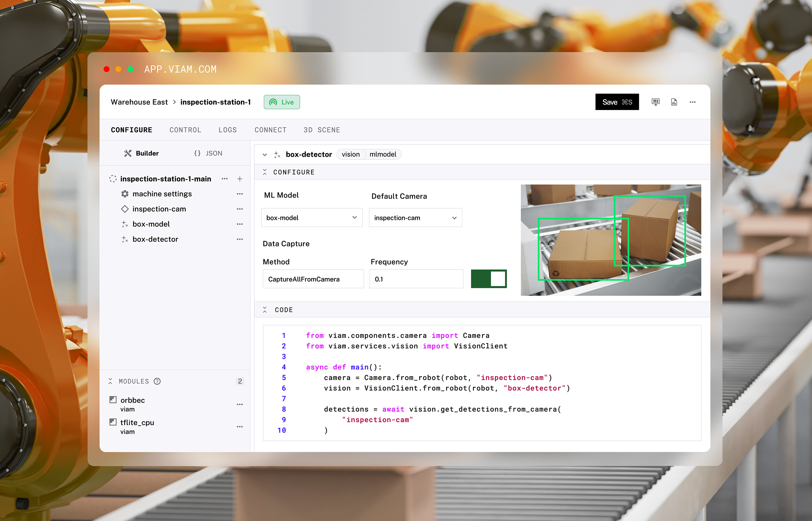Click the Frequency input field

coord(416,279)
